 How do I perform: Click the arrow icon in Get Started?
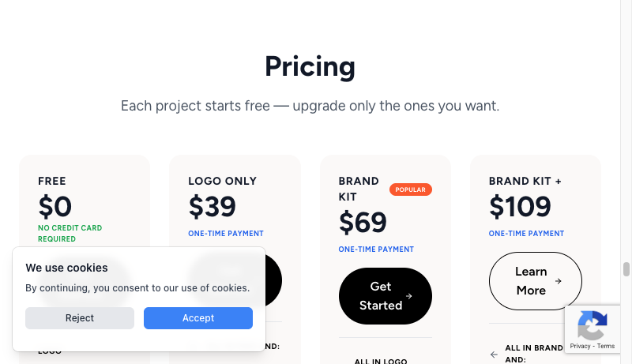(x=408, y=296)
